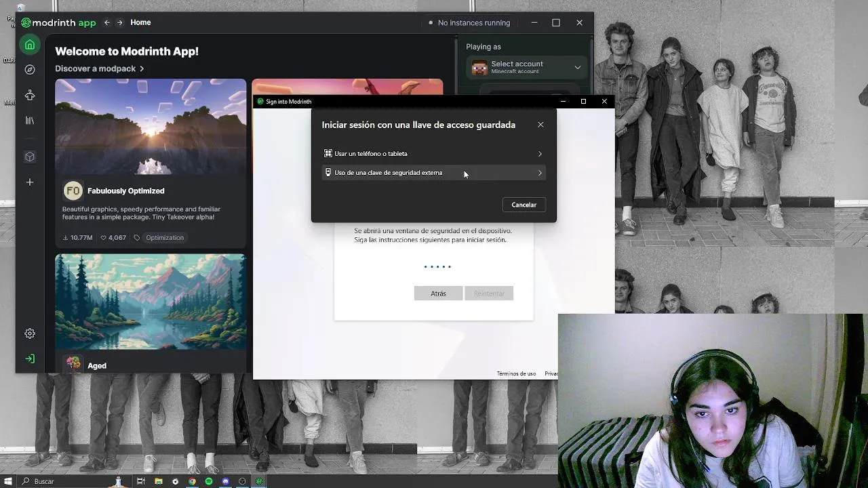Open the Library icon in Modrinth sidebar
868x488 pixels.
coord(30,120)
